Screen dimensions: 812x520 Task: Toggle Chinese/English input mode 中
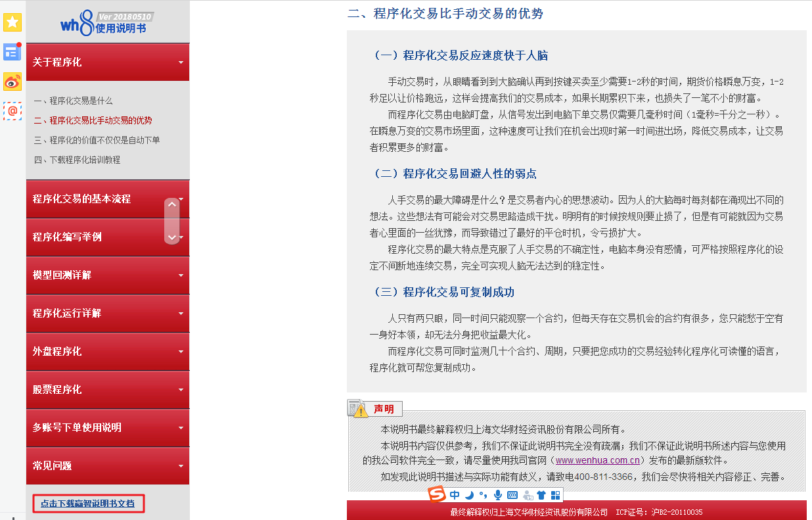click(x=455, y=495)
